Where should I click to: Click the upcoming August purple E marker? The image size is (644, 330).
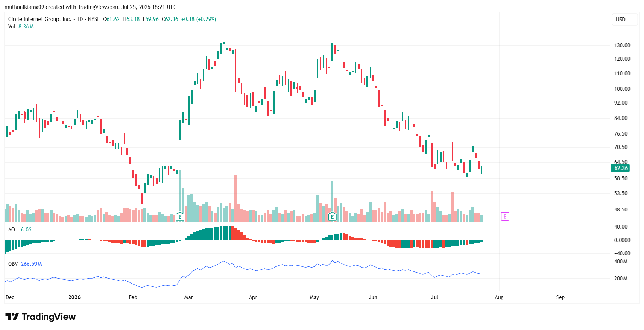(x=505, y=216)
